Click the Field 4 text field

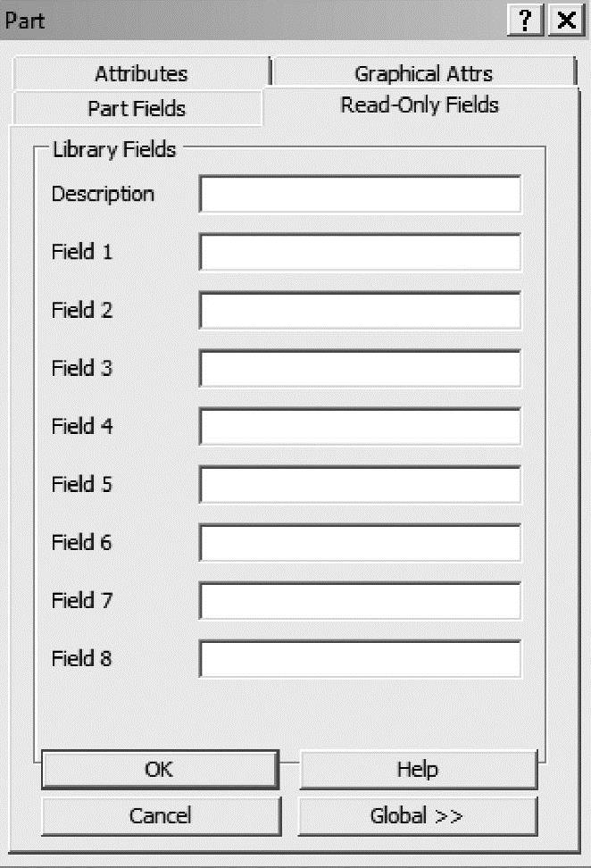(360, 427)
